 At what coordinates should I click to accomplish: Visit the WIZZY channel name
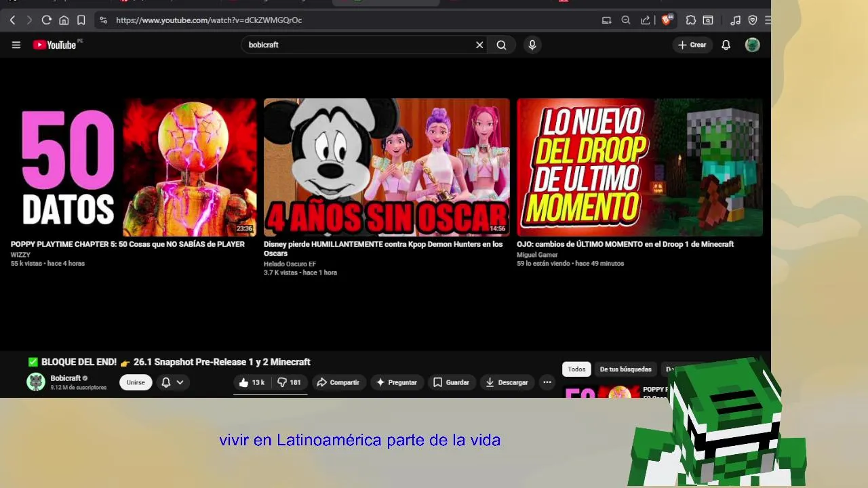pos(20,255)
